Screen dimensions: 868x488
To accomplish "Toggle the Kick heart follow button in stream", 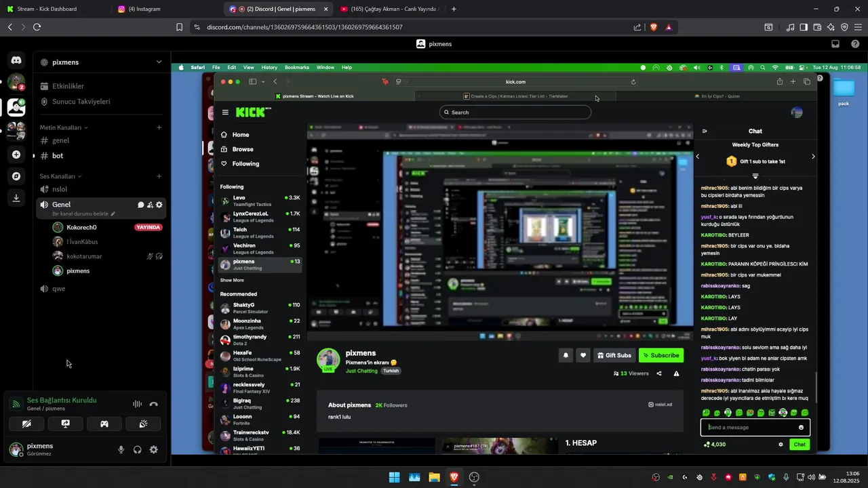I will tap(583, 355).
